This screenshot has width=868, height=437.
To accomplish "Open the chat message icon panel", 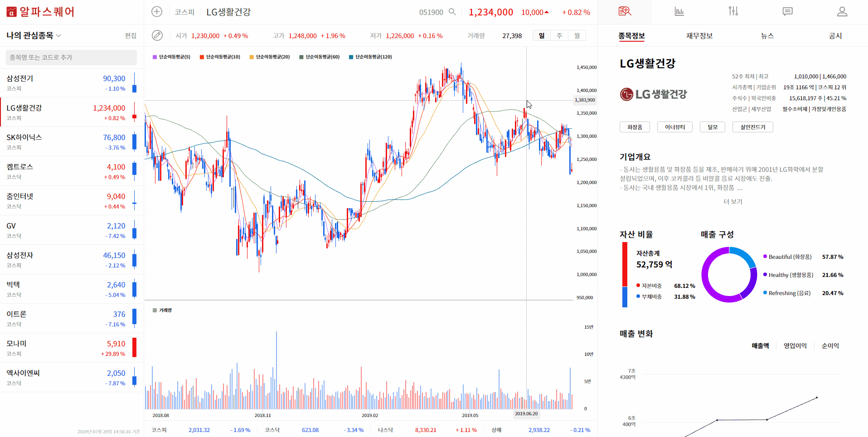I will click(x=788, y=11).
